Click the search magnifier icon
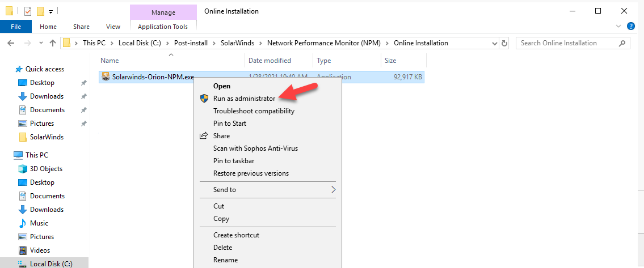This screenshot has width=644, height=268. coord(622,42)
